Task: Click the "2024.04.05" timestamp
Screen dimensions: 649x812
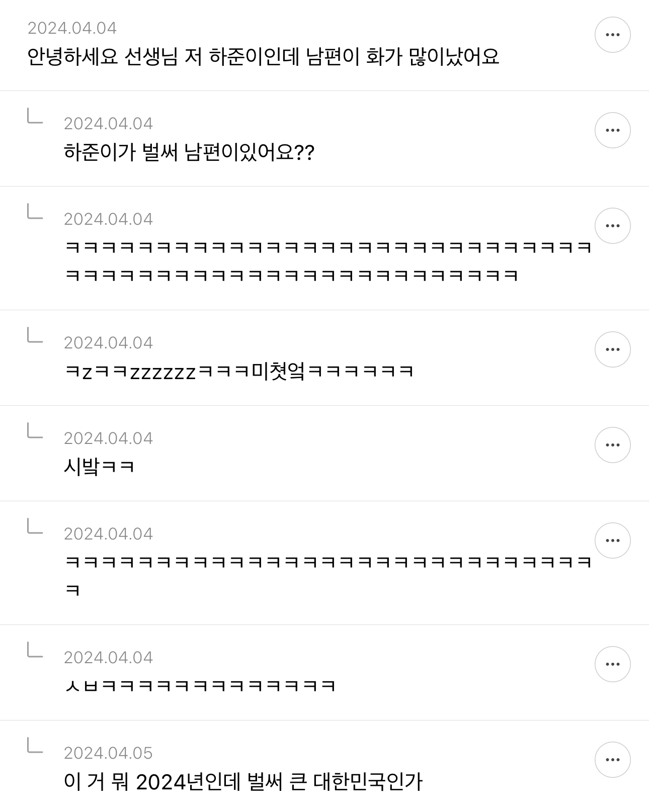Action: click(108, 753)
